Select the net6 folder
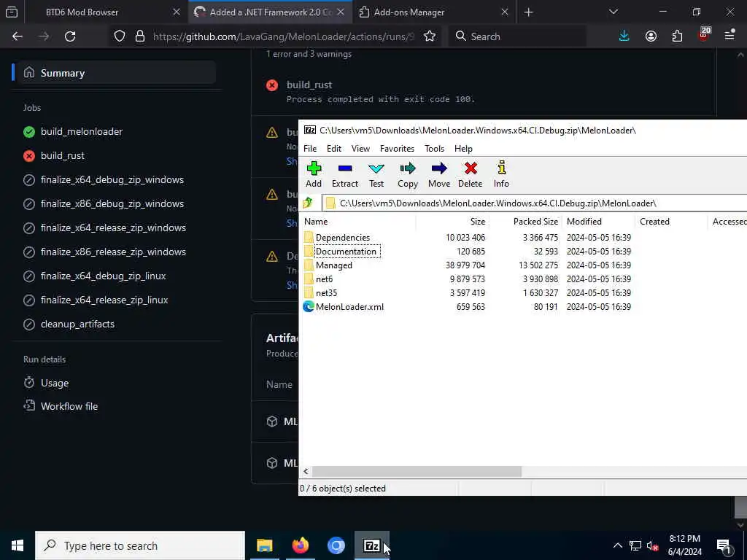 tap(324, 279)
